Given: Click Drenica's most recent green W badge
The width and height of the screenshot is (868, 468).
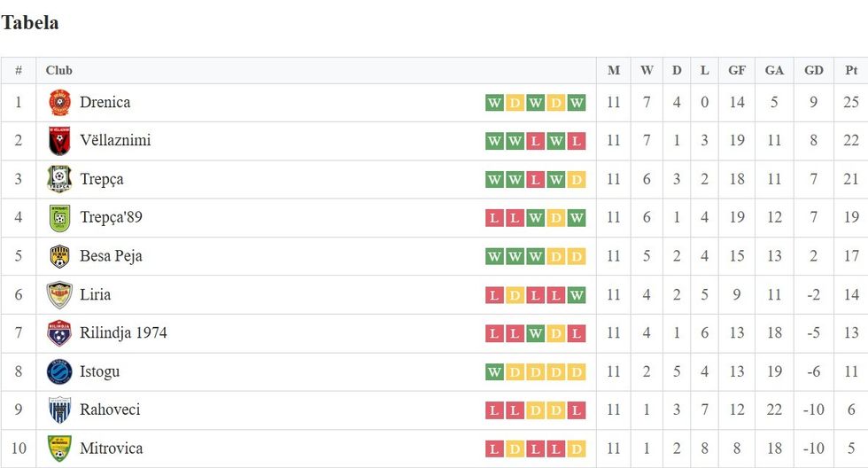Looking at the screenshot, I should 577,103.
